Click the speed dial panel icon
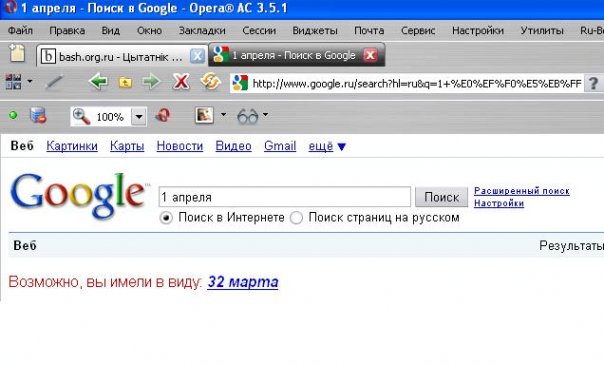This screenshot has height=365, width=604. coord(13,82)
